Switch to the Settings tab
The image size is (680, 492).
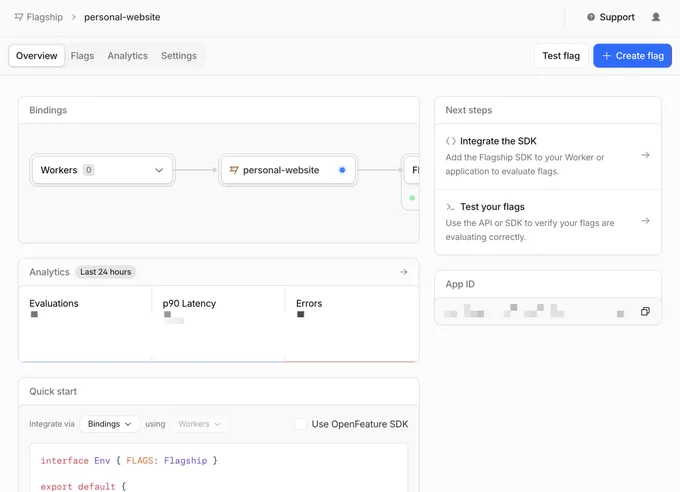click(179, 56)
